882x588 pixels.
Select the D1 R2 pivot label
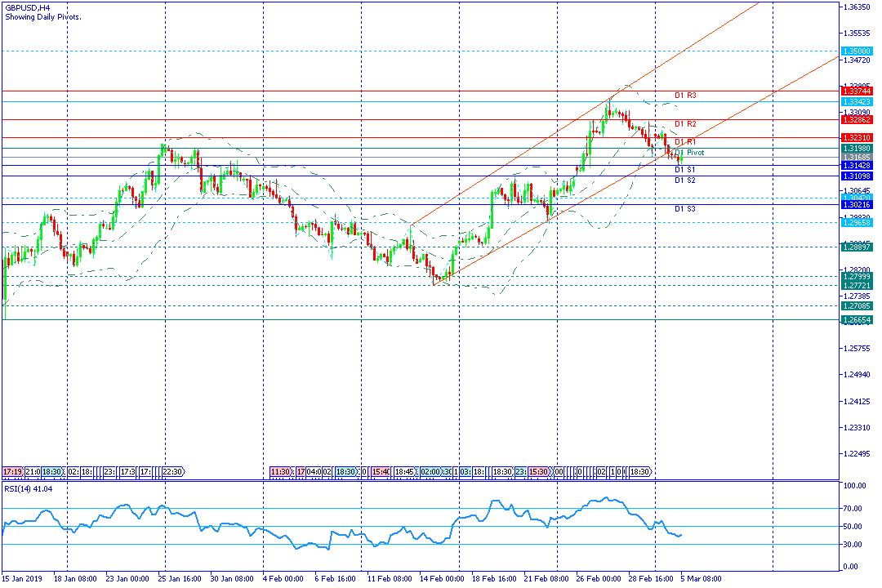tap(685, 124)
